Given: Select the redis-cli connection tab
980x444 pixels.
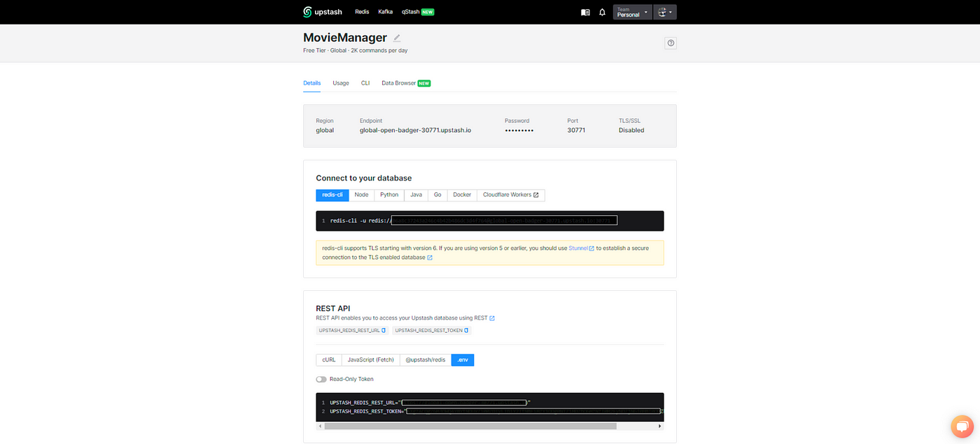Looking at the screenshot, I should [332, 195].
